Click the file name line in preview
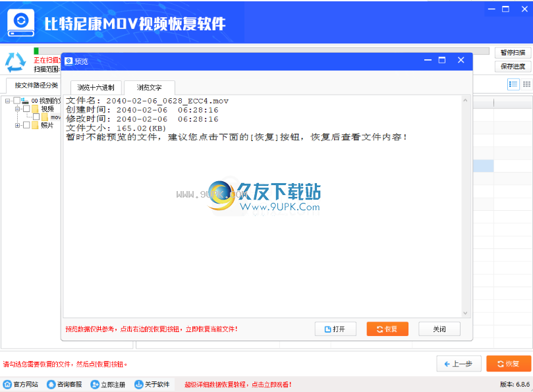533x392 pixels. 147,101
